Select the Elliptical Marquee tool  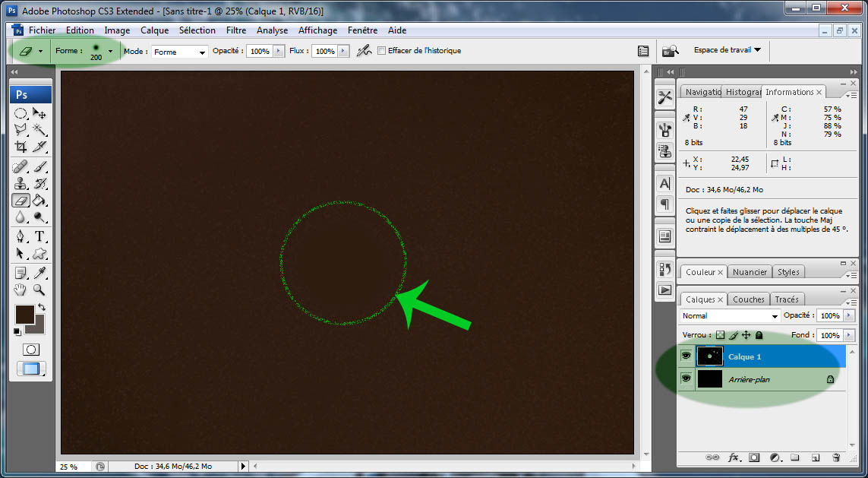[21, 113]
